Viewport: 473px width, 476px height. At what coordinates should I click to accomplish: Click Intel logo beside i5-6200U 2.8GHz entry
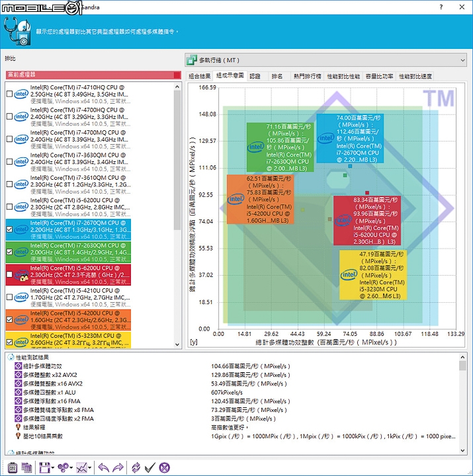21,207
